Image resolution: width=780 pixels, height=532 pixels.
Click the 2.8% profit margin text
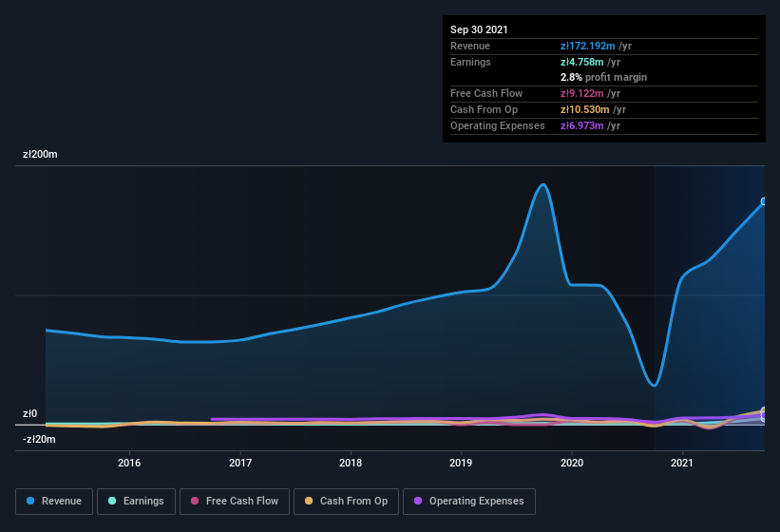coord(603,77)
